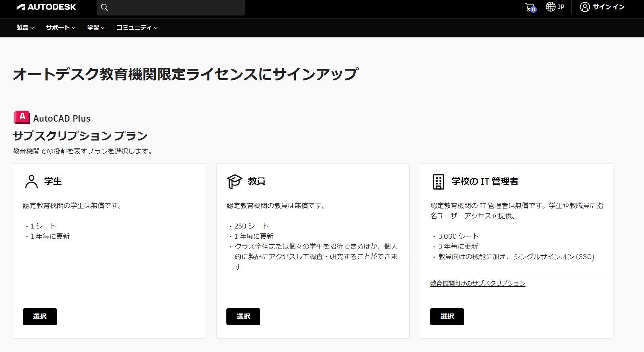
Task: Click the search input field
Action: (x=171, y=8)
